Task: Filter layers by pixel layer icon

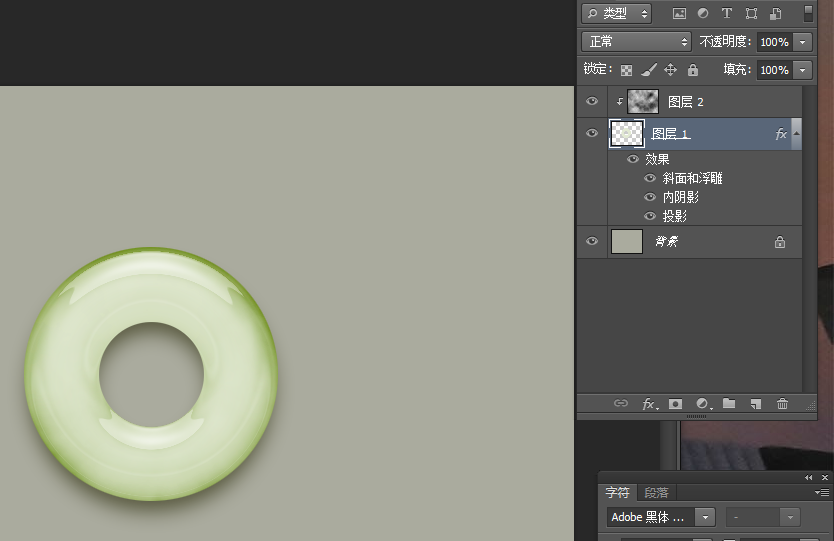Action: (x=679, y=14)
